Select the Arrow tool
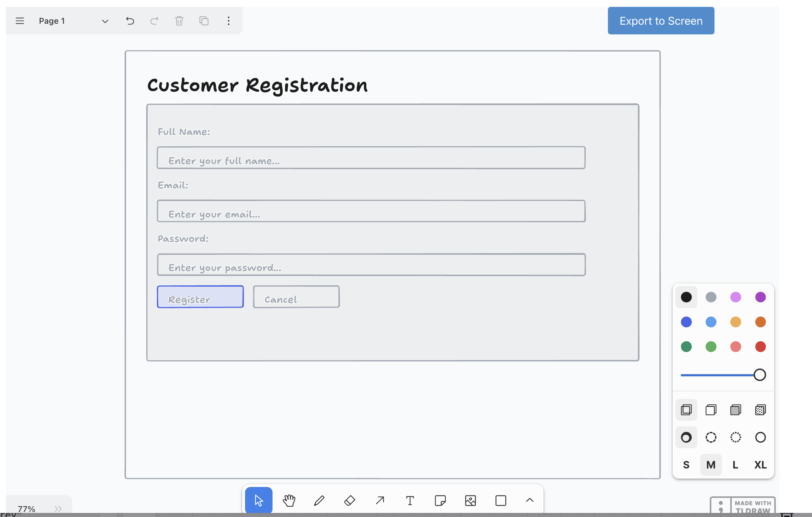Viewport: 812px width, 517px height. click(380, 500)
